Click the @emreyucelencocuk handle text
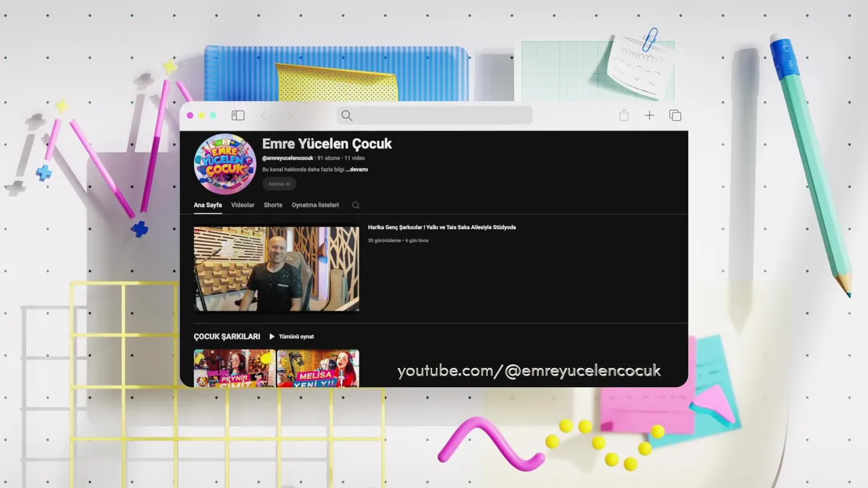The image size is (868, 488). pyautogui.click(x=288, y=158)
